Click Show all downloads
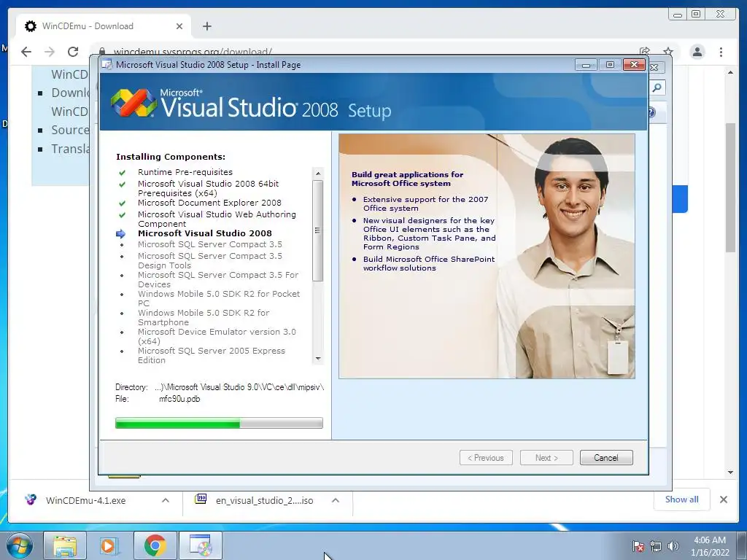This screenshot has height=560, width=747. [682, 499]
